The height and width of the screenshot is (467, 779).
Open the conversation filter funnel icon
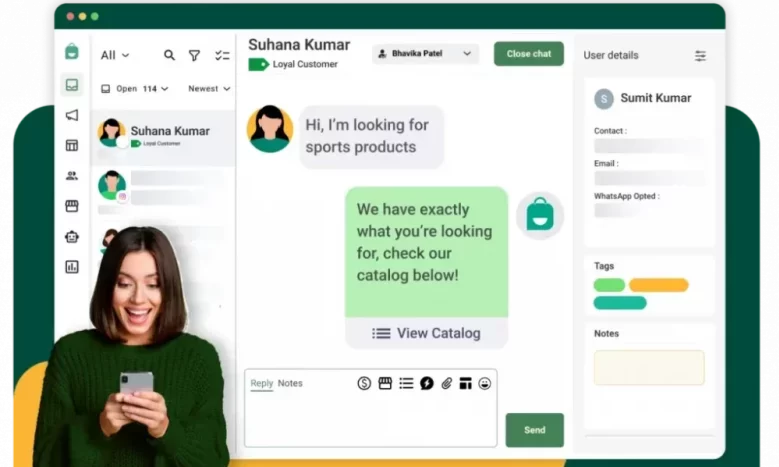click(x=195, y=55)
